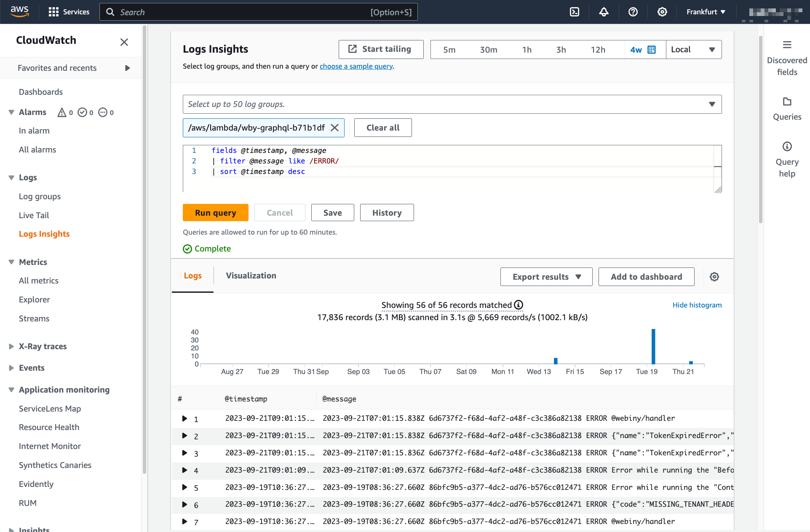810x532 pixels.
Task: Open the Export results dropdown
Action: click(546, 277)
